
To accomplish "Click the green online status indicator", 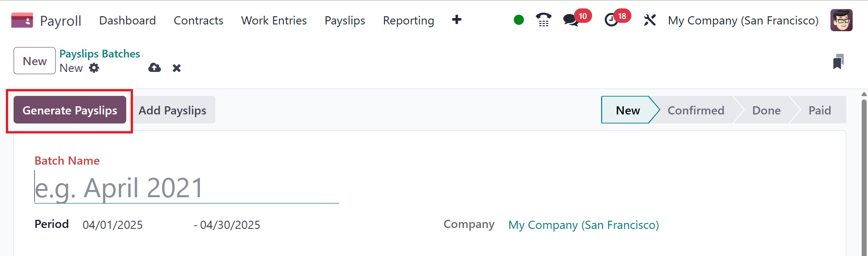I will coord(519,20).
